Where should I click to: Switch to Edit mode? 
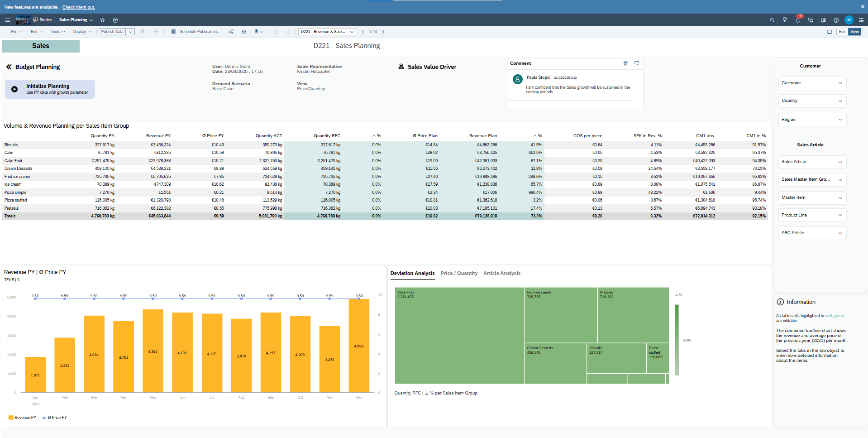842,32
